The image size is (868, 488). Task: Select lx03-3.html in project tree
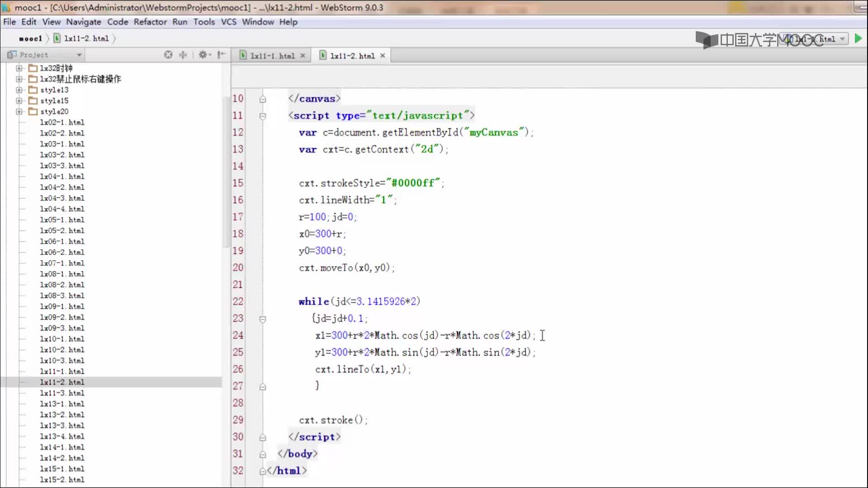click(62, 166)
